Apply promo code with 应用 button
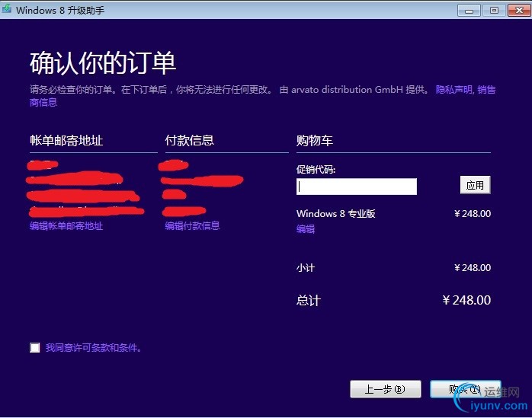 tap(475, 185)
